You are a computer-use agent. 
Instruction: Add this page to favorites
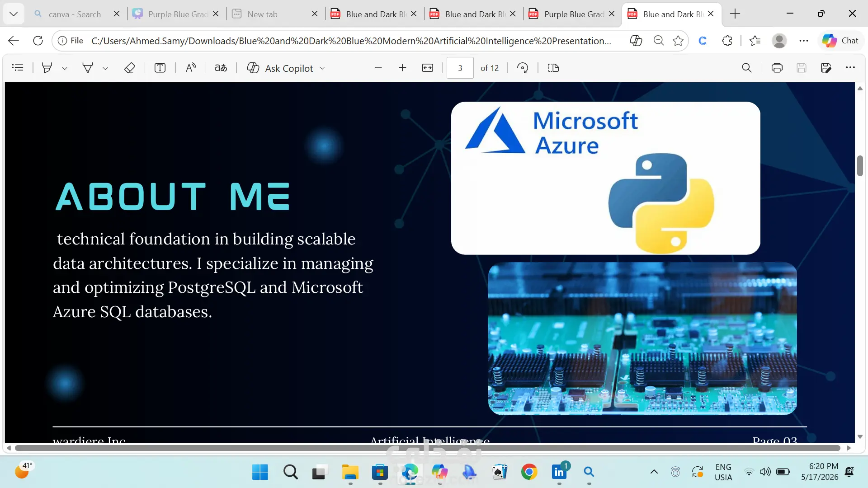point(678,41)
